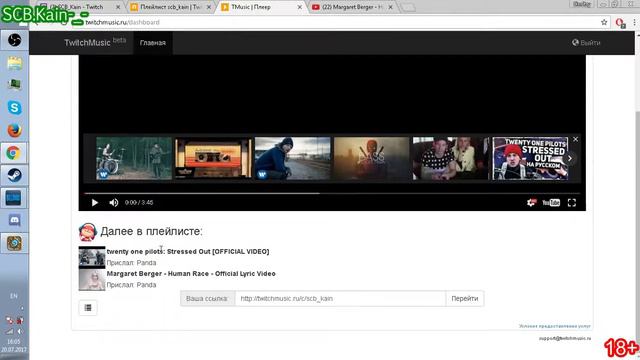
Task: Seek on the video progress bar
Action: click(x=332, y=193)
